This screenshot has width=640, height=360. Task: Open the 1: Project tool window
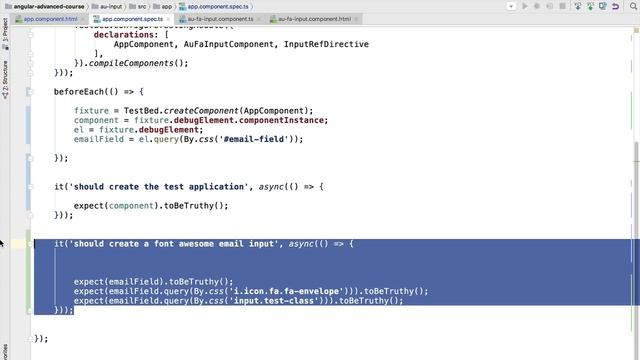click(x=5, y=33)
